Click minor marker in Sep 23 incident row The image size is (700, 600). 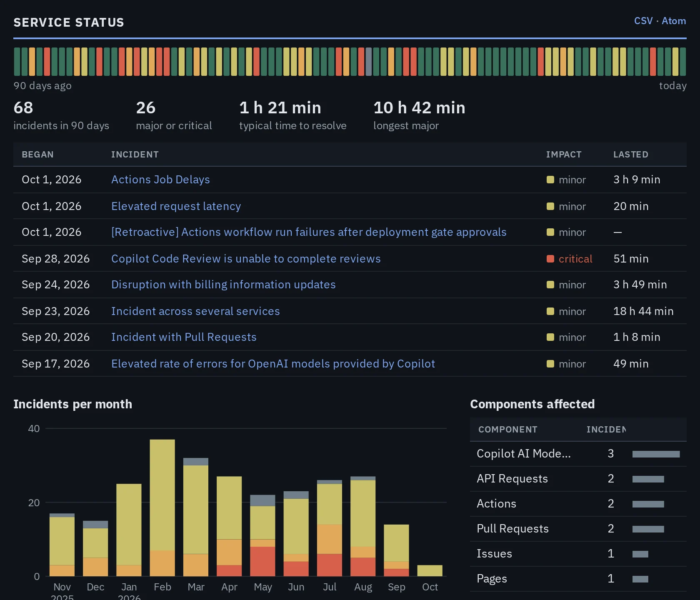click(x=550, y=311)
